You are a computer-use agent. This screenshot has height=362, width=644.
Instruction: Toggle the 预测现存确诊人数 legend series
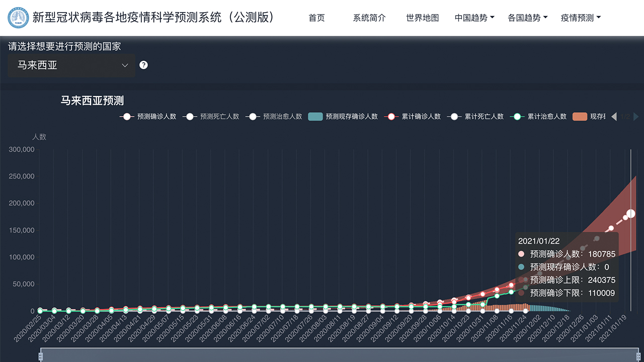point(343,117)
